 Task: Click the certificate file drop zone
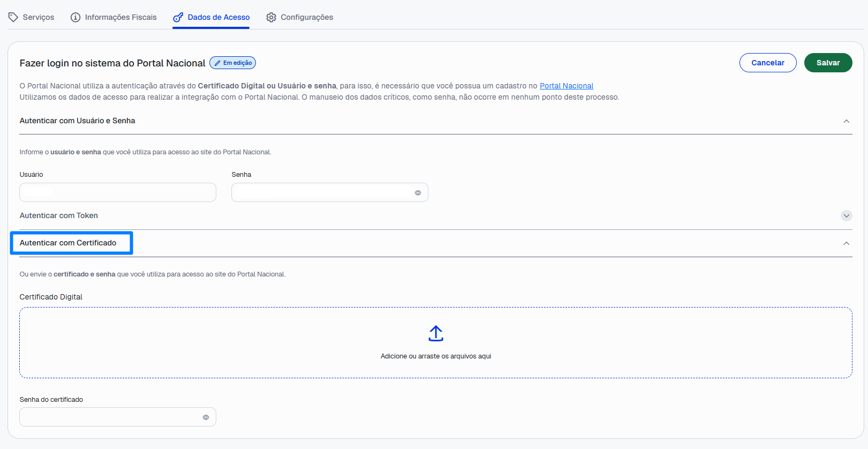436,343
